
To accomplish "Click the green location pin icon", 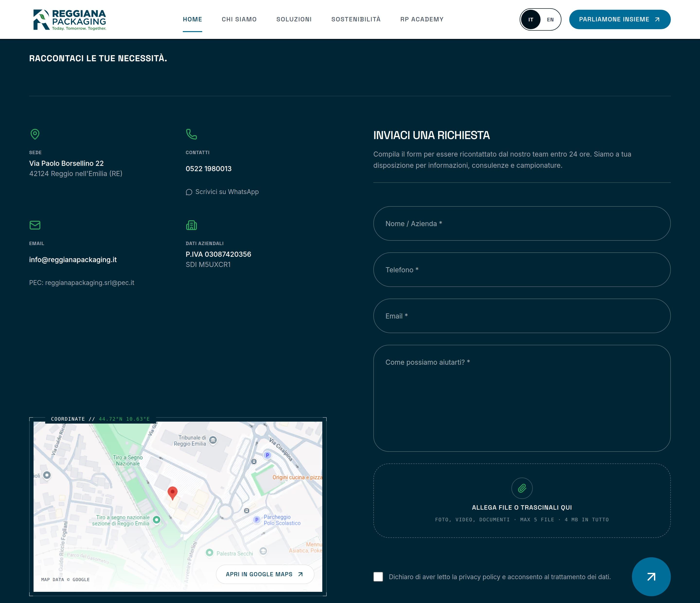I will 35,134.
